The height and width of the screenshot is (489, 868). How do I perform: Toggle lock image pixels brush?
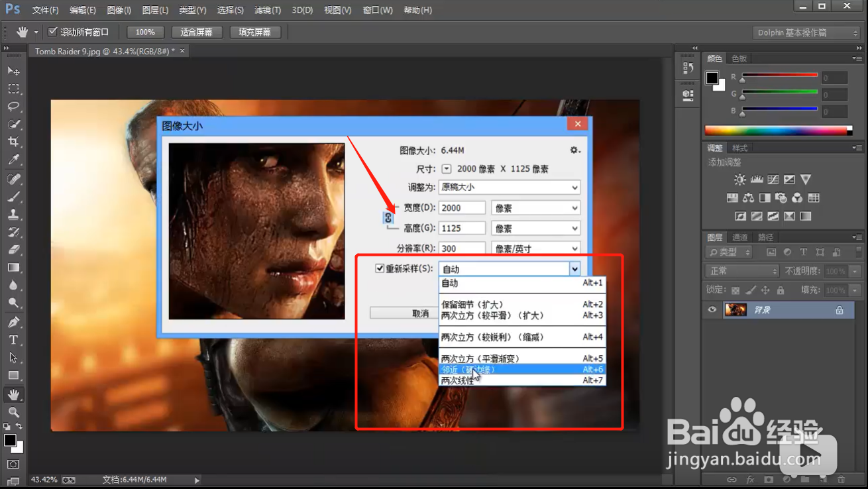[x=751, y=290]
